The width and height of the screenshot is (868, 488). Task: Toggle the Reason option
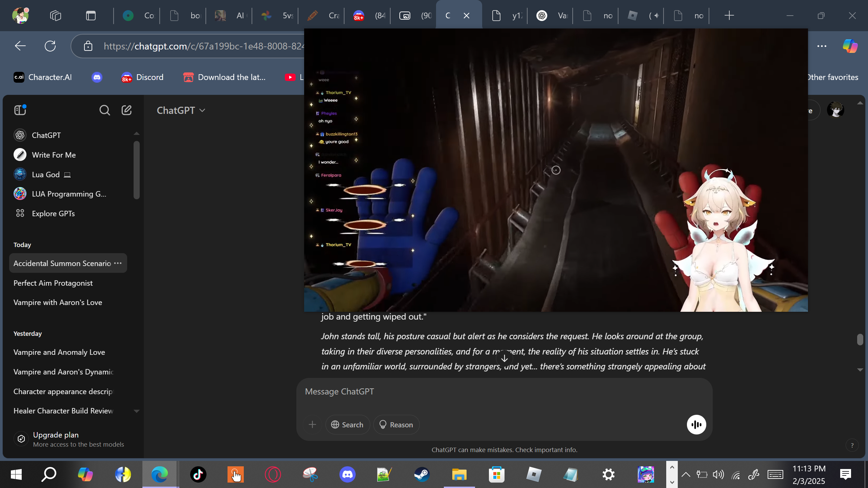396,425
